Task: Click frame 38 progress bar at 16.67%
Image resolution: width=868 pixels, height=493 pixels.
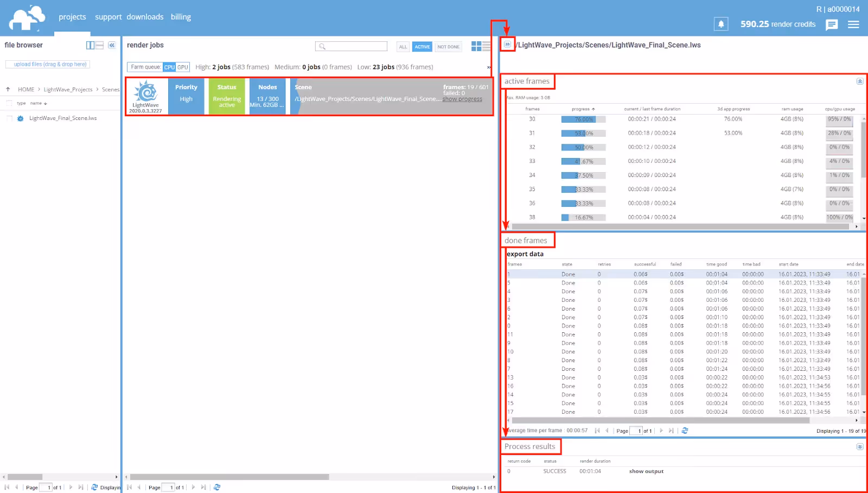Action: point(583,218)
